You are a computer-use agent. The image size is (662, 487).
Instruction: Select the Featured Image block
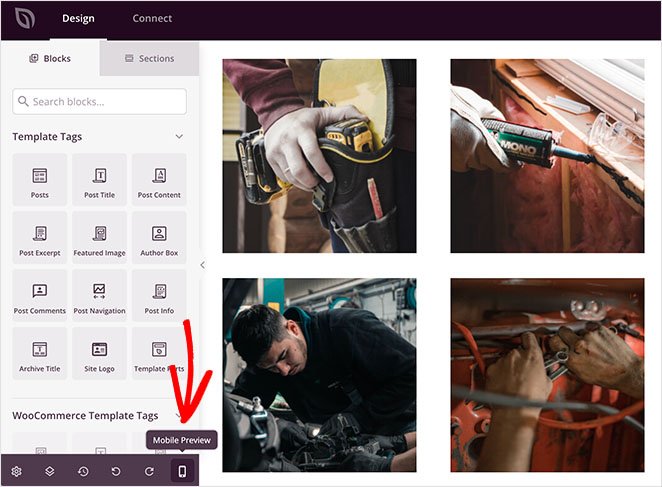99,237
